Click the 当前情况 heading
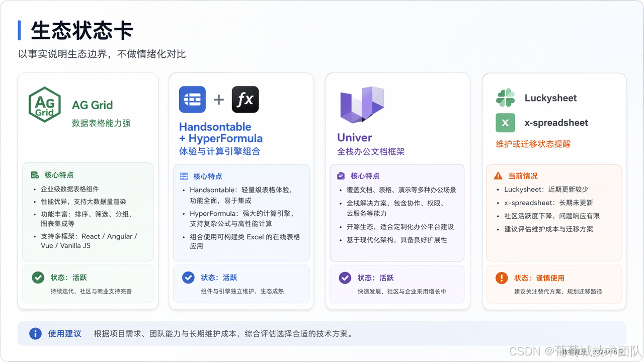 click(523, 176)
